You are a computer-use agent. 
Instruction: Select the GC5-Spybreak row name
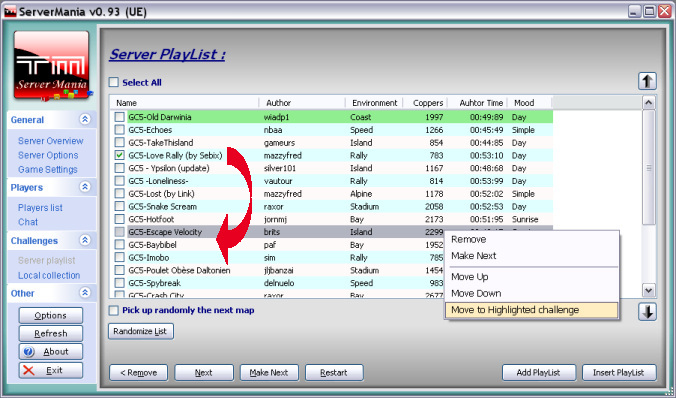[154, 283]
